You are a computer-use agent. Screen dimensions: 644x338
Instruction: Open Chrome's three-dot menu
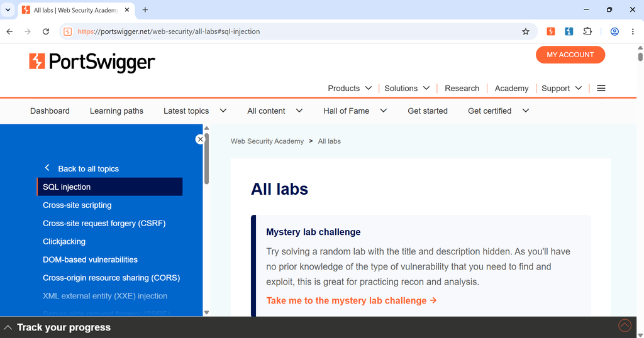pyautogui.click(x=633, y=31)
